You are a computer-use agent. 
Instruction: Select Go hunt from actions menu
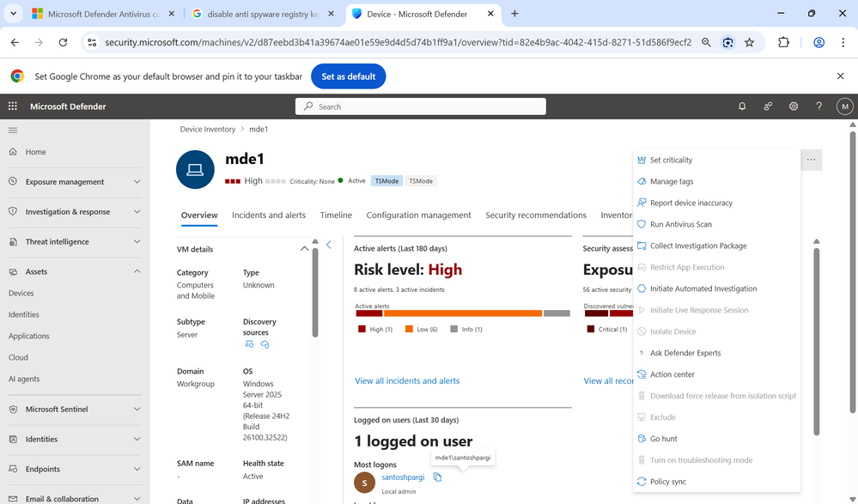666,438
